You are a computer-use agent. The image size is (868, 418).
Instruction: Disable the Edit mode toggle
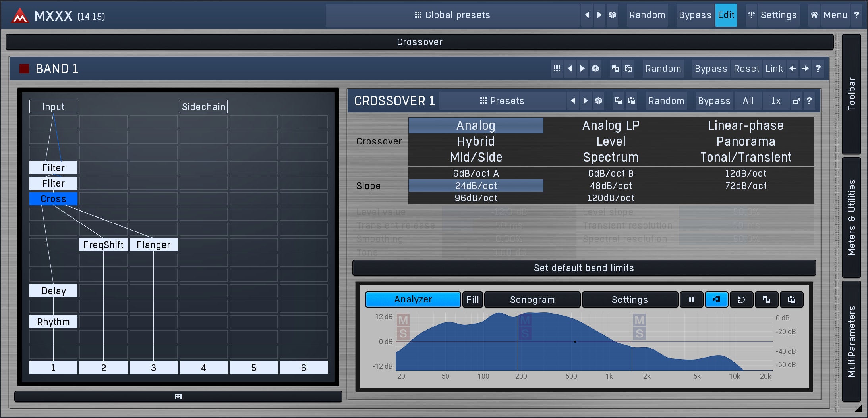pyautogui.click(x=726, y=15)
